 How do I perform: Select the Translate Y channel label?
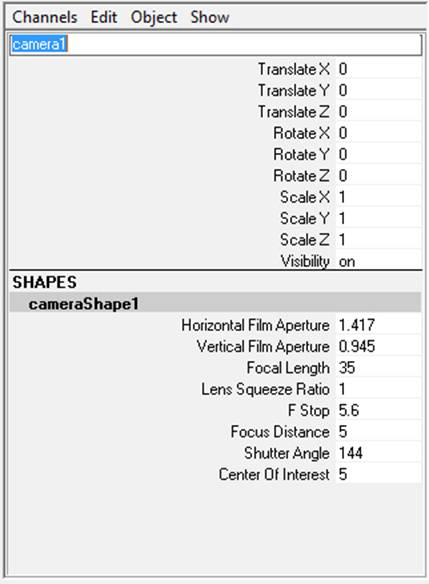coord(294,91)
